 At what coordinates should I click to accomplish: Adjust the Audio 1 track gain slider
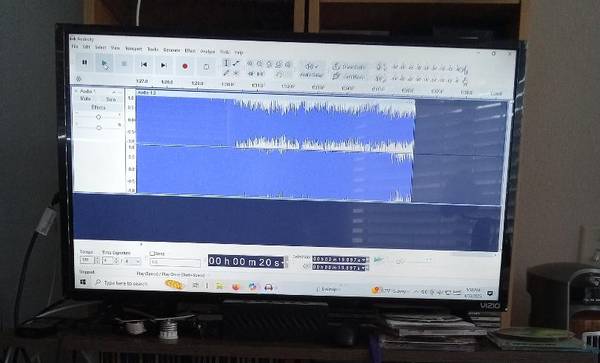click(x=98, y=117)
